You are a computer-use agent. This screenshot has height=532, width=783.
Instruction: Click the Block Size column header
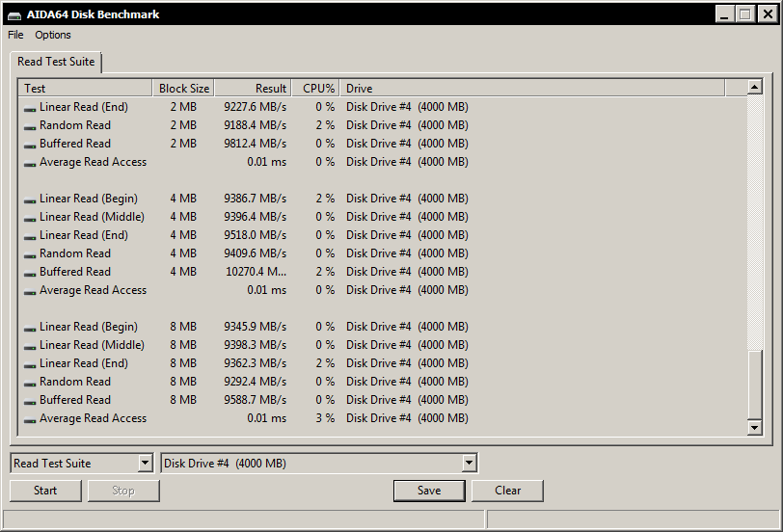tap(183, 89)
